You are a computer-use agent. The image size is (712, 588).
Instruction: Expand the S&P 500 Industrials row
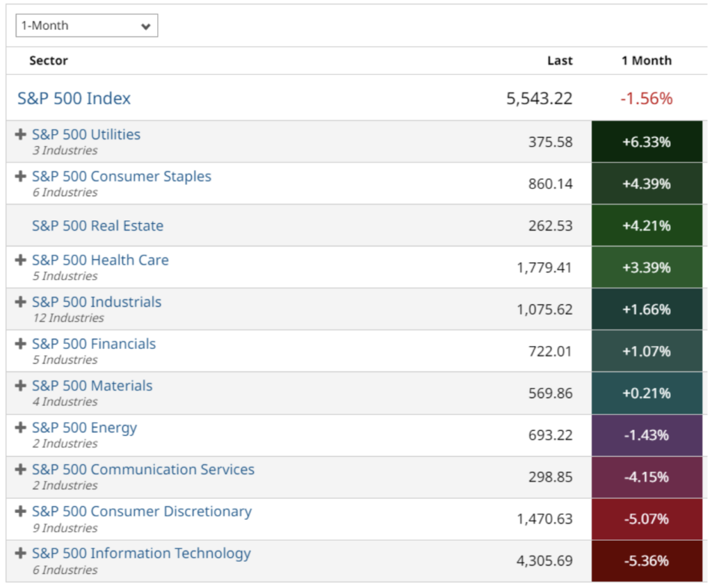[20, 302]
